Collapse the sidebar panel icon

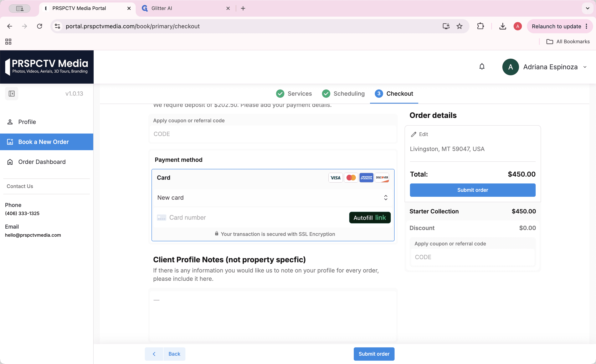(x=12, y=94)
